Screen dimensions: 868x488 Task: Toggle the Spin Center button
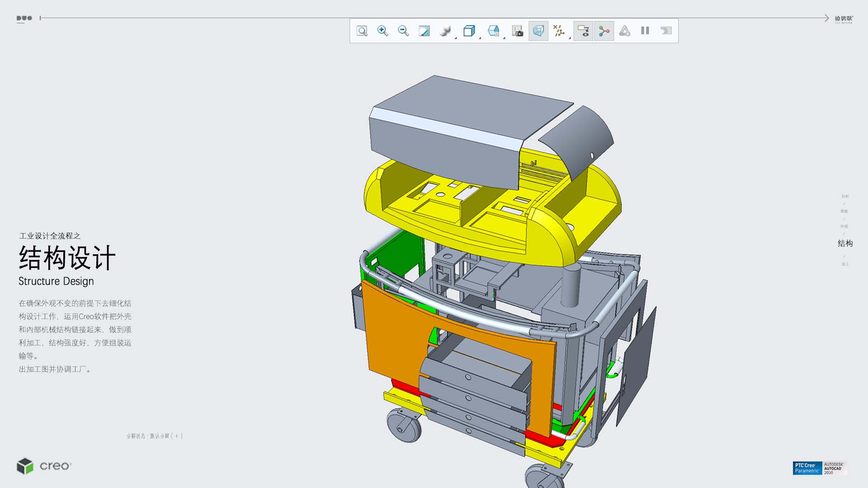(604, 31)
